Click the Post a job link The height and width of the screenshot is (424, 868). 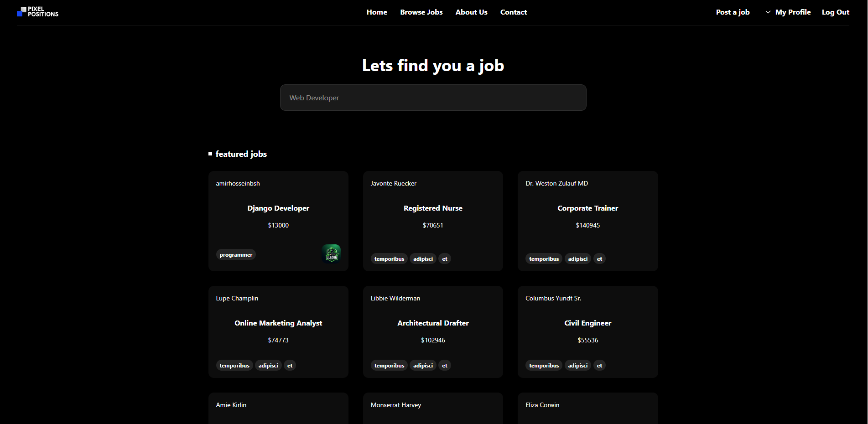733,12
